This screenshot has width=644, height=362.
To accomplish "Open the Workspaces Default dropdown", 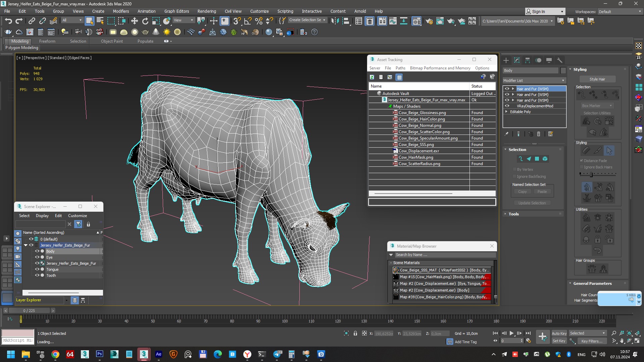I will coord(620,11).
